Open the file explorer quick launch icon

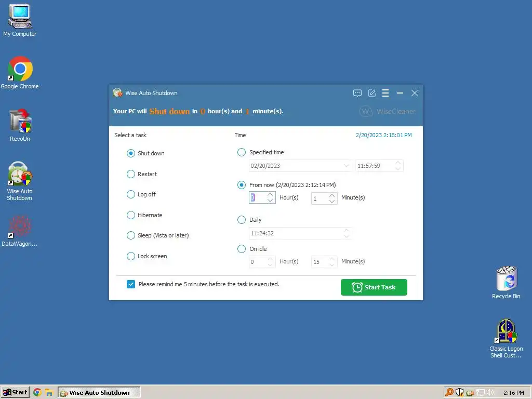click(49, 393)
